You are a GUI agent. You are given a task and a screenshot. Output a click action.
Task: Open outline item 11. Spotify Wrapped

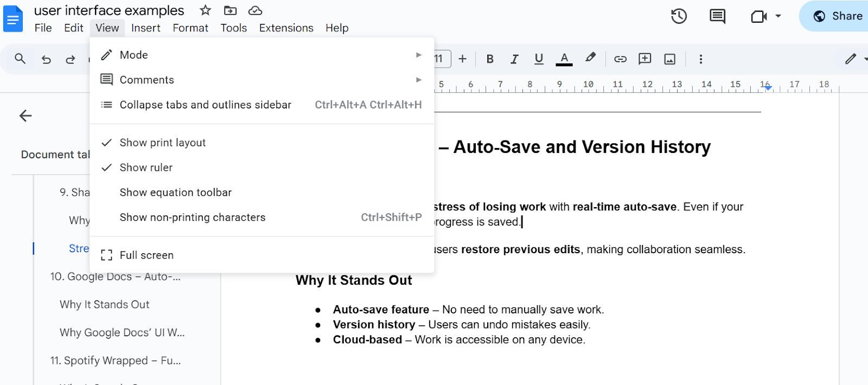point(116,361)
